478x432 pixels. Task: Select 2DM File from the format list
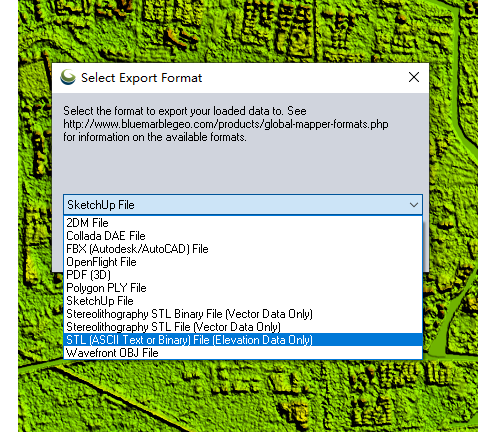point(243,223)
